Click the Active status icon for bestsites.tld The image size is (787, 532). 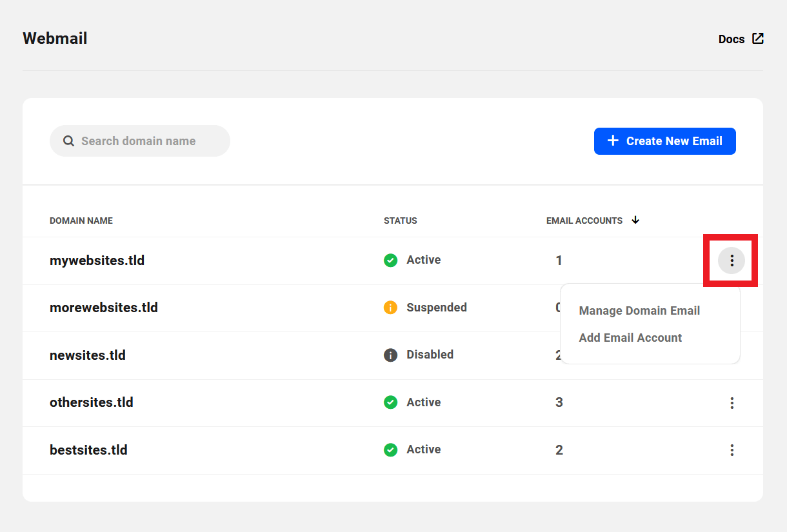pos(390,449)
